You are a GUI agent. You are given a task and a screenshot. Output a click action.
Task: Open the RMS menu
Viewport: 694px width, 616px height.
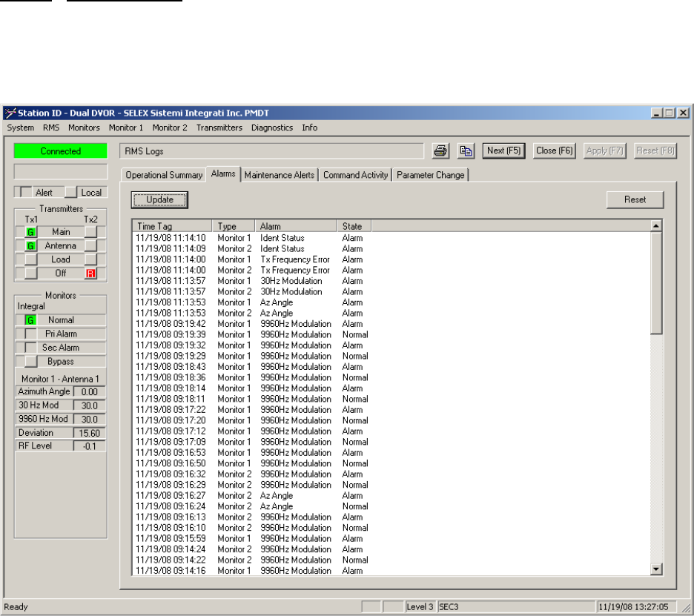tap(51, 128)
